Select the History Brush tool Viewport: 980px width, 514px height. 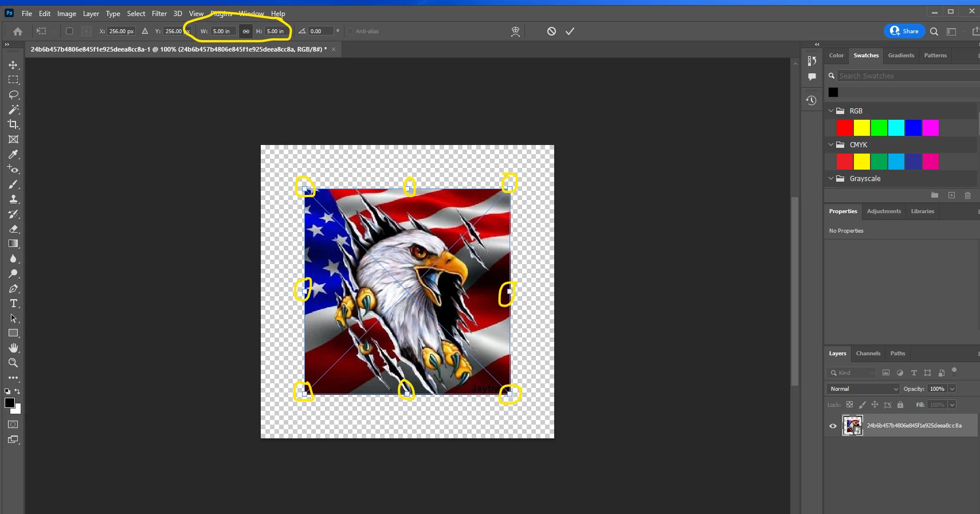point(13,214)
